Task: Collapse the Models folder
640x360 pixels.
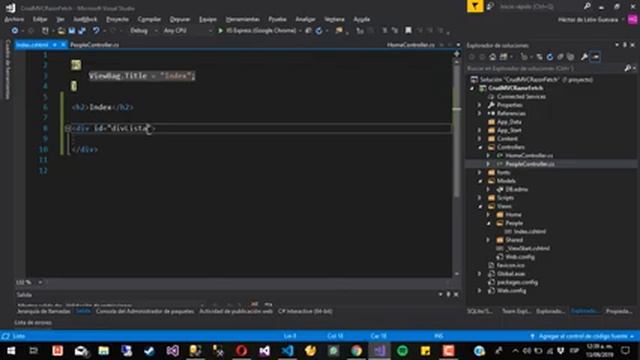Action: pyautogui.click(x=480, y=181)
